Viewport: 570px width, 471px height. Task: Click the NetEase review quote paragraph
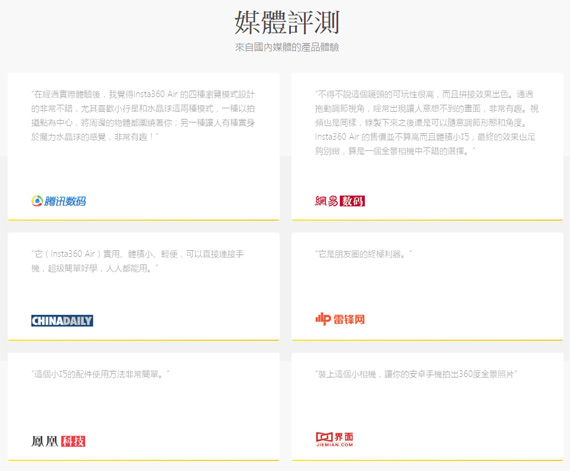click(427, 122)
